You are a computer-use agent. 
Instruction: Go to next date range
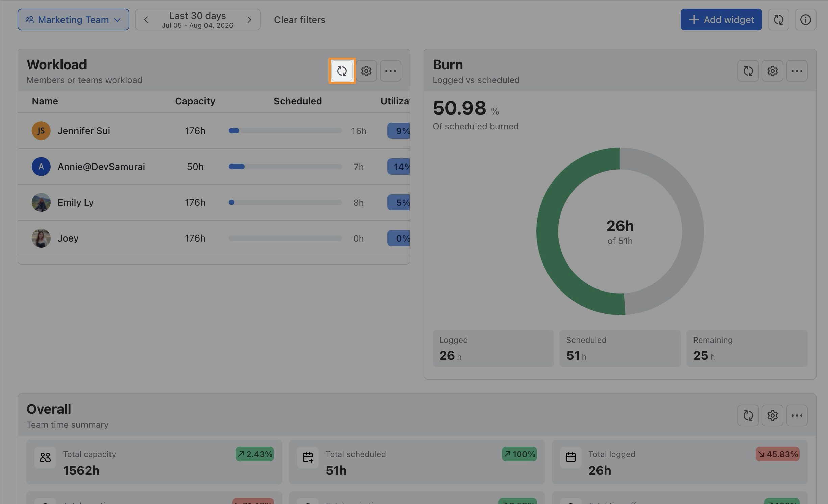[x=249, y=20]
